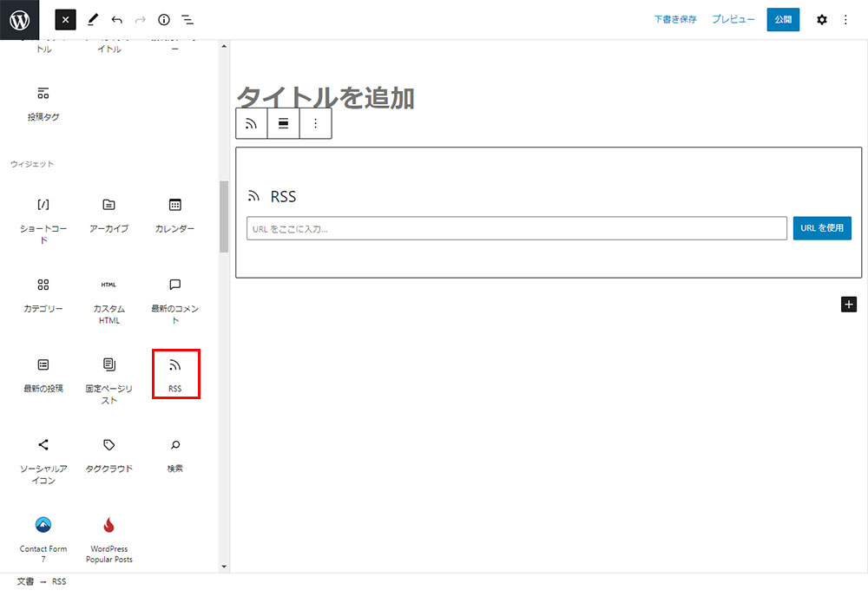The width and height of the screenshot is (868, 610).
Task: Select the Calendar widget block
Action: click(x=174, y=215)
